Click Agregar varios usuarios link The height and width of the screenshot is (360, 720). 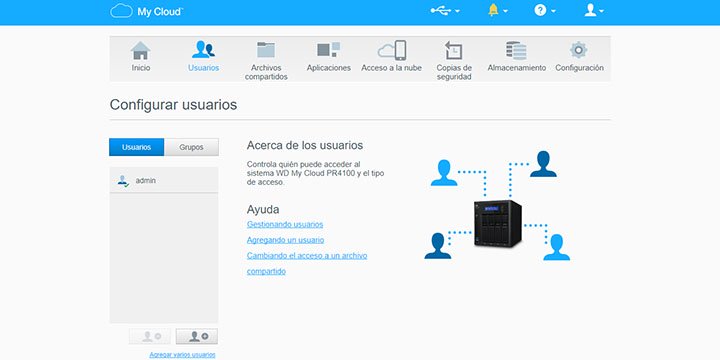[x=182, y=354]
